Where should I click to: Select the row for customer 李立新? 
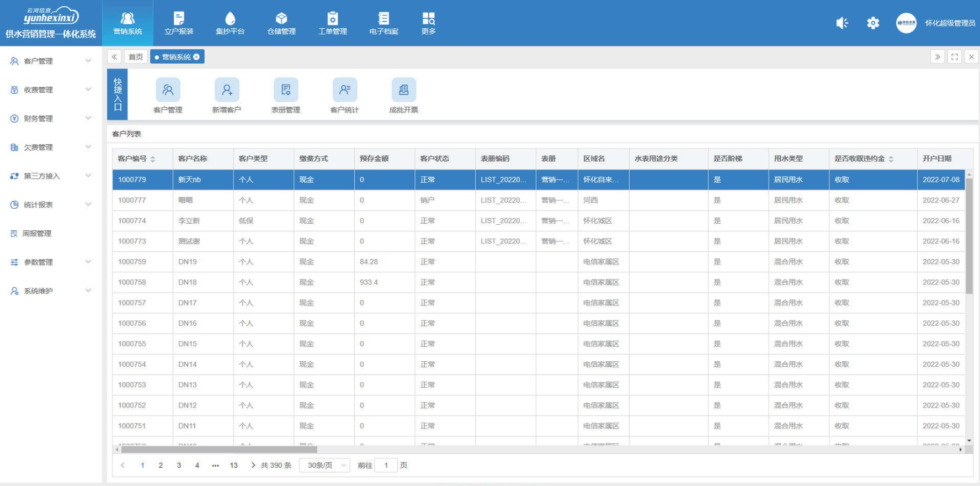click(539, 220)
